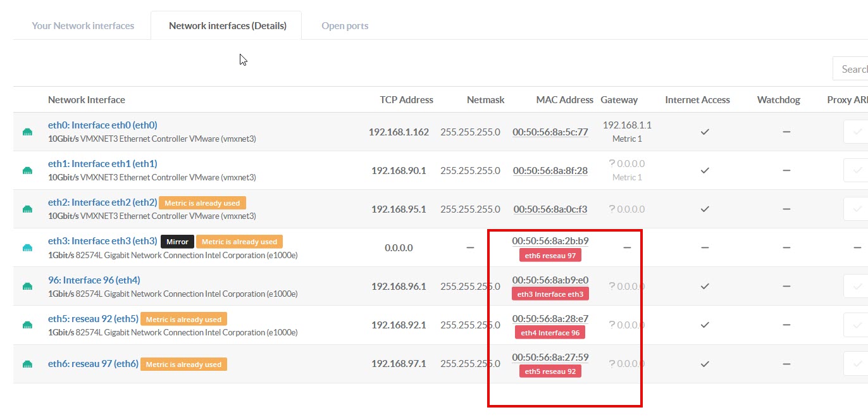Click the eth1 row network card icon
The height and width of the screenshot is (417, 868).
[27, 171]
